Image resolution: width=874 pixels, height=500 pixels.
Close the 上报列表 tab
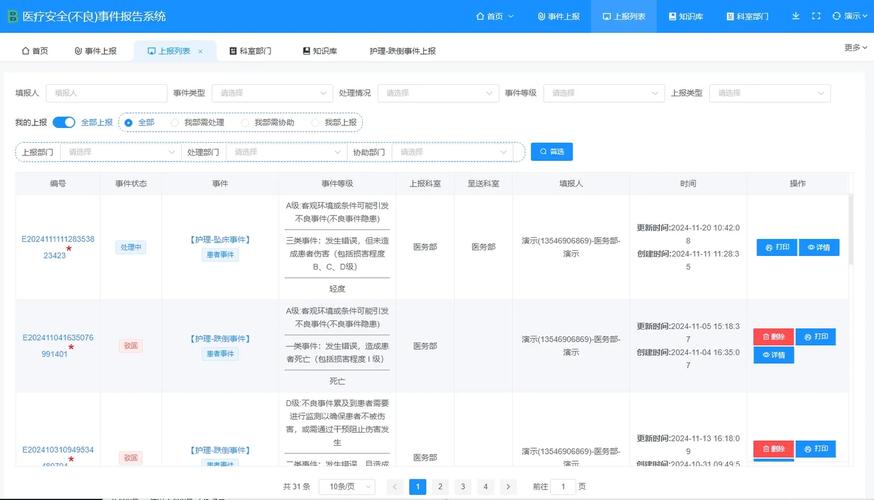[201, 51]
